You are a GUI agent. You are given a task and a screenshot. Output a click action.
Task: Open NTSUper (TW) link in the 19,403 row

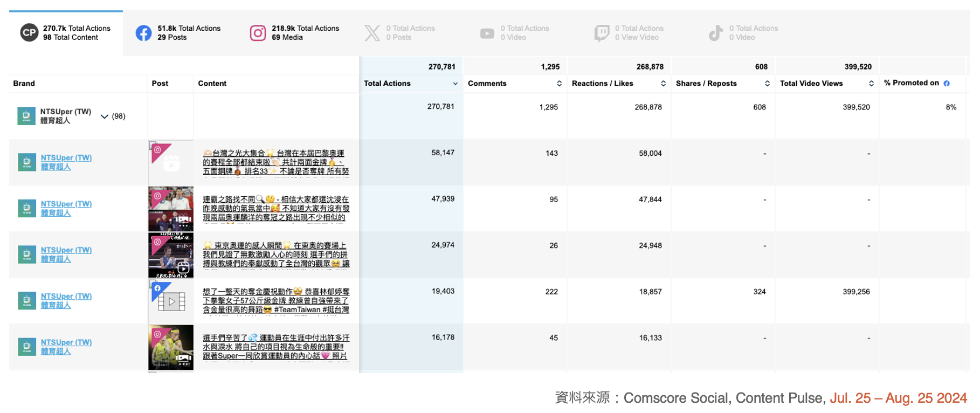tap(66, 301)
